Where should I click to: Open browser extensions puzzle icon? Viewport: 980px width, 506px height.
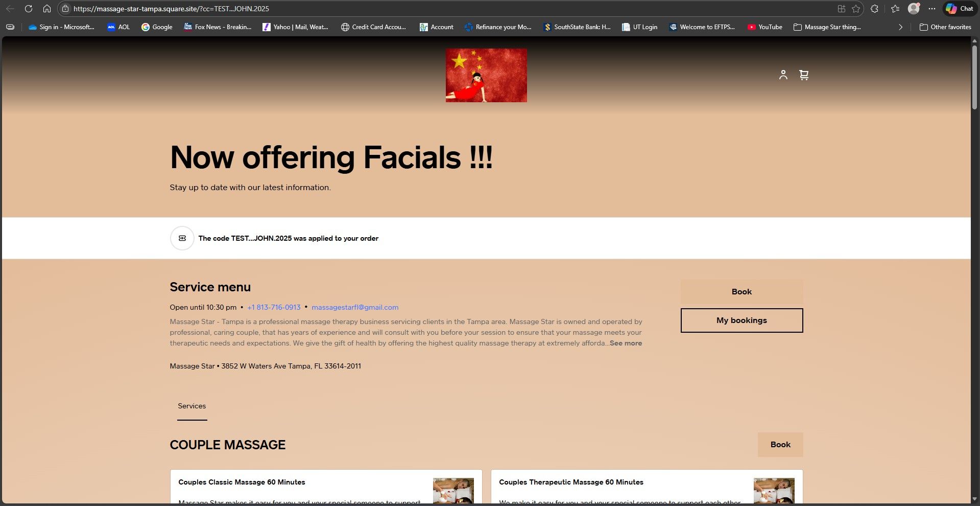pyautogui.click(x=874, y=9)
